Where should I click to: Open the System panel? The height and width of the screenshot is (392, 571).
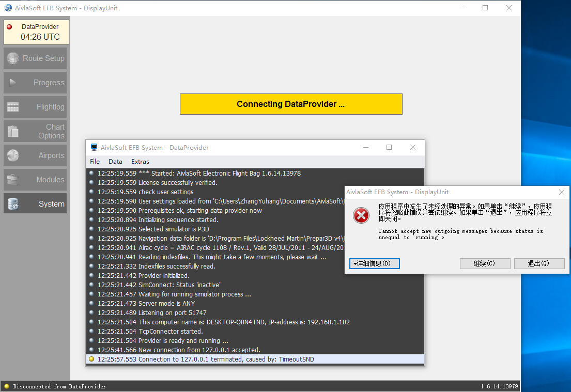click(35, 203)
